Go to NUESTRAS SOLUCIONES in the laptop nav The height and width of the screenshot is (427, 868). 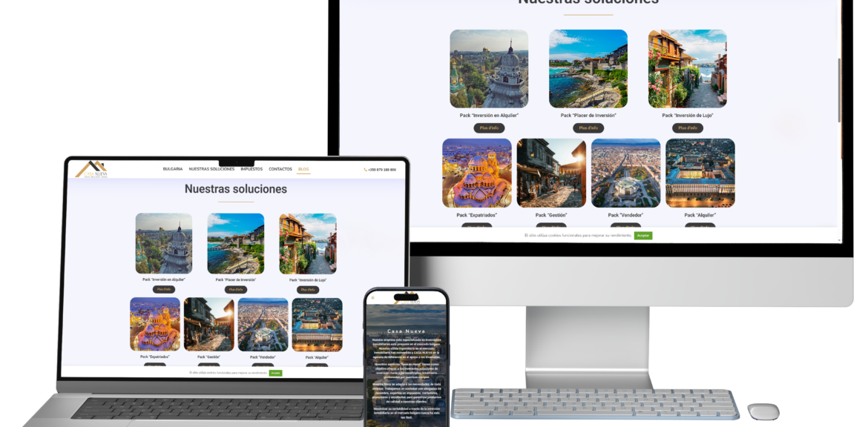[211, 169]
